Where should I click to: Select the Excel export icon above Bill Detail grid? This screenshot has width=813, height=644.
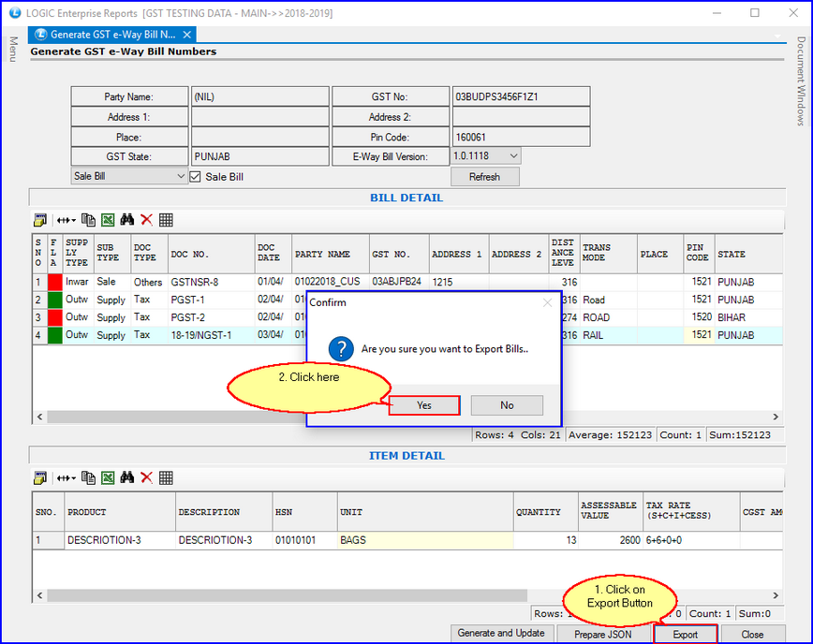coord(107,219)
